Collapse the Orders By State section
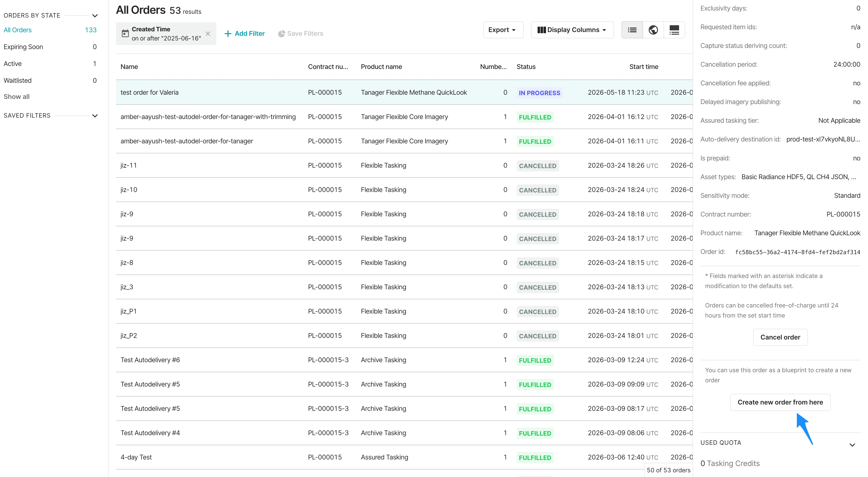The width and height of the screenshot is (868, 477). (x=95, y=16)
